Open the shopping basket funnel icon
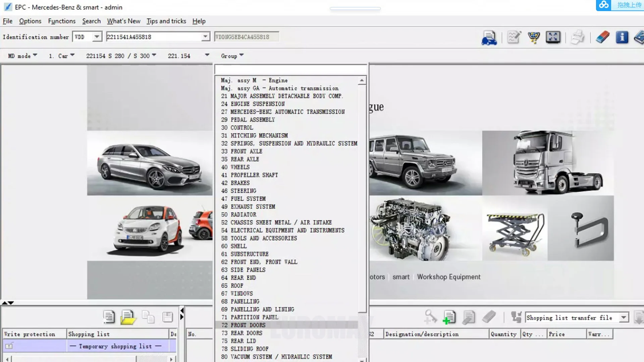The width and height of the screenshot is (644, 362). pos(533,37)
